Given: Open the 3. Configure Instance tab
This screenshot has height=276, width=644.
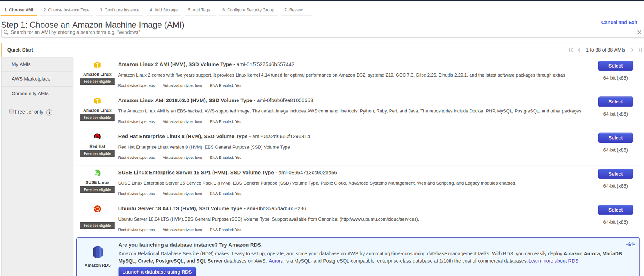Looking at the screenshot, I should 119,10.
